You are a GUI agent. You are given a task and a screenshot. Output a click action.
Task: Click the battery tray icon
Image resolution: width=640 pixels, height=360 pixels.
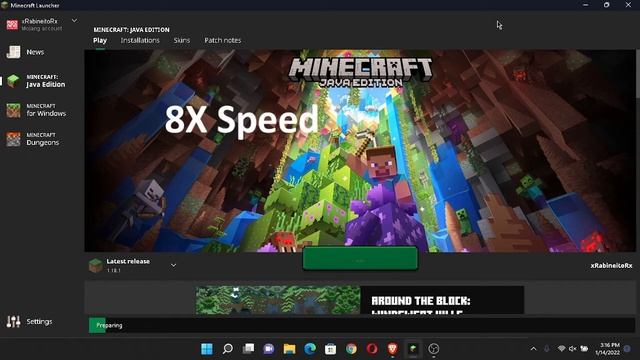coord(584,349)
